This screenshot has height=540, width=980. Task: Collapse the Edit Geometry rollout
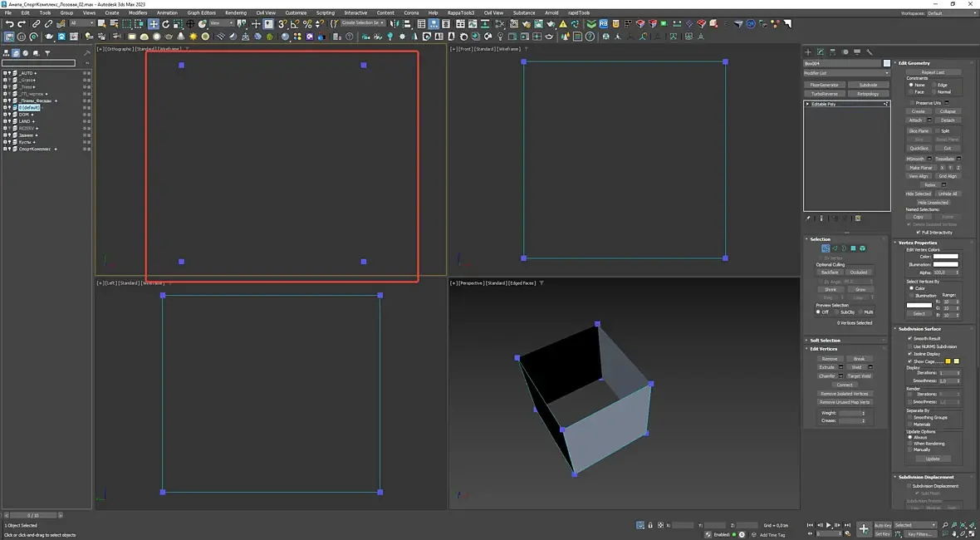pos(914,63)
